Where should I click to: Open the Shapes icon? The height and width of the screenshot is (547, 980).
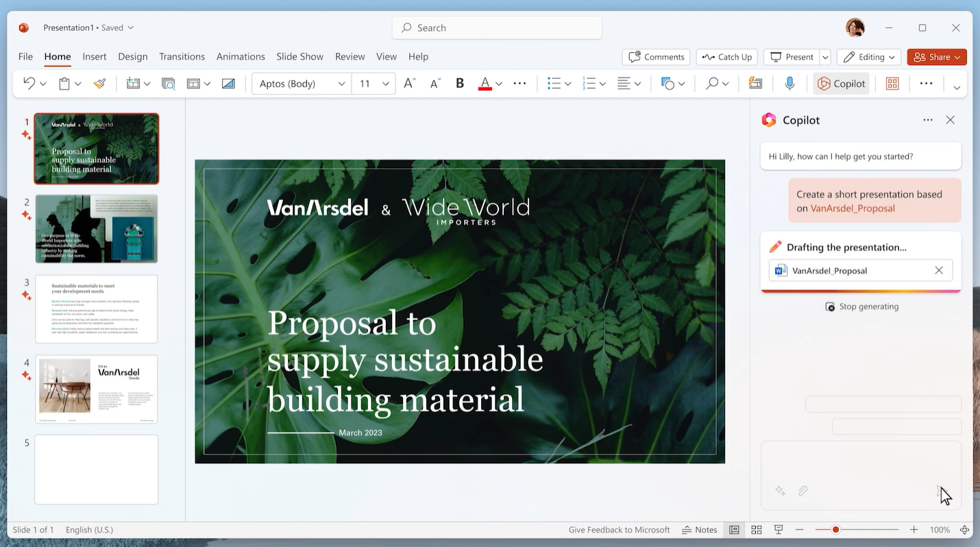click(x=667, y=84)
